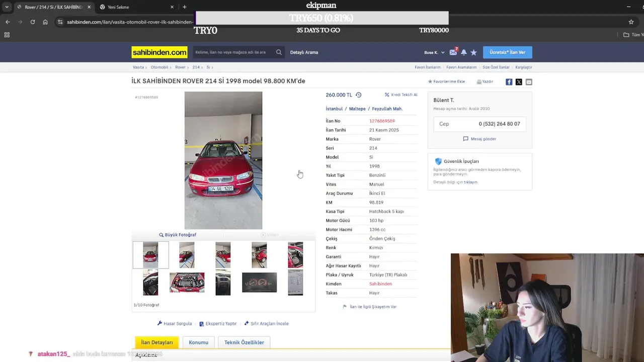Click sahibinden.com logo
This screenshot has width=644, height=362.
coord(159,52)
